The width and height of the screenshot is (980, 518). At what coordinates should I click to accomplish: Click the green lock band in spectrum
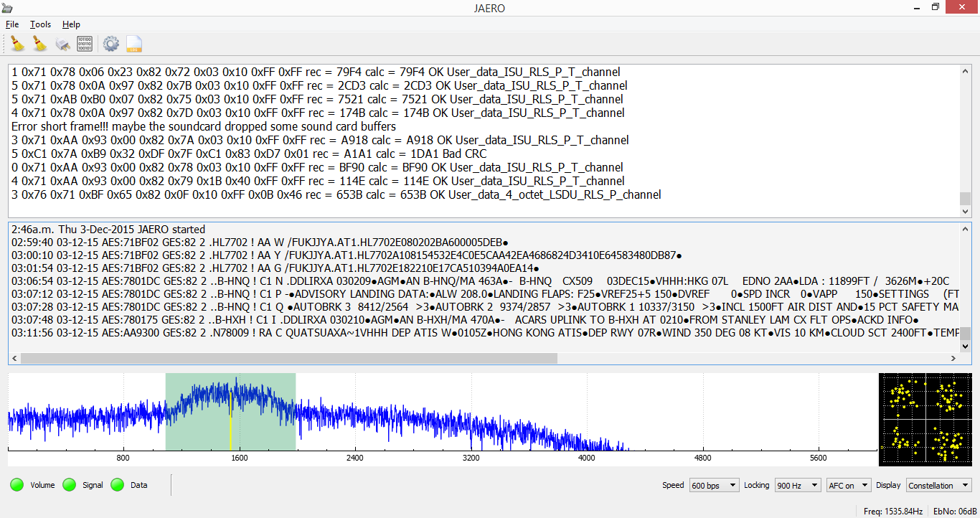pos(230,412)
